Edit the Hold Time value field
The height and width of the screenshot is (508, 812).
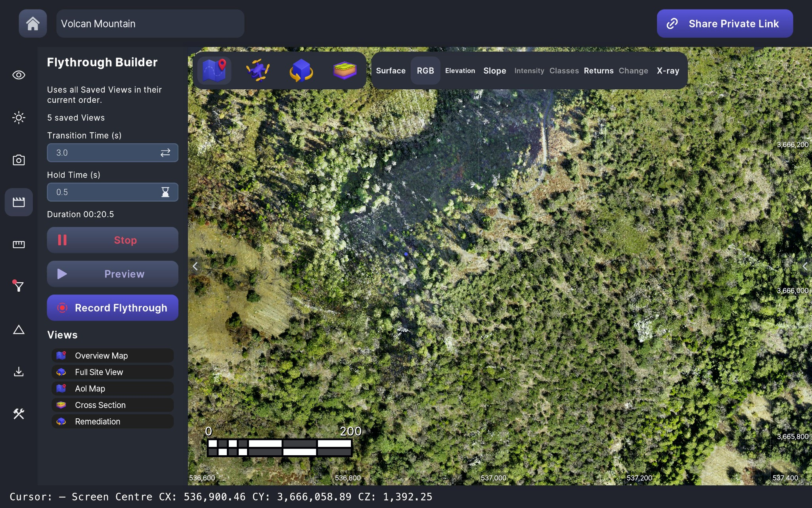coord(113,192)
